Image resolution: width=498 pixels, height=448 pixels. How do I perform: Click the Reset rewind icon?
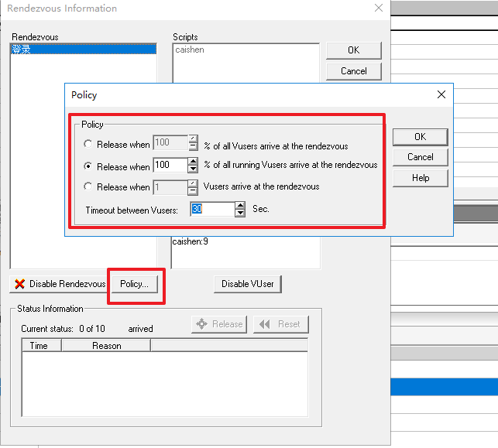point(264,324)
